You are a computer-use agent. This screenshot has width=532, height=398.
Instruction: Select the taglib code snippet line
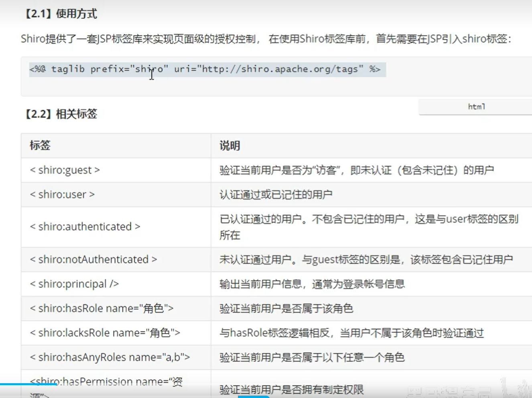pos(207,69)
